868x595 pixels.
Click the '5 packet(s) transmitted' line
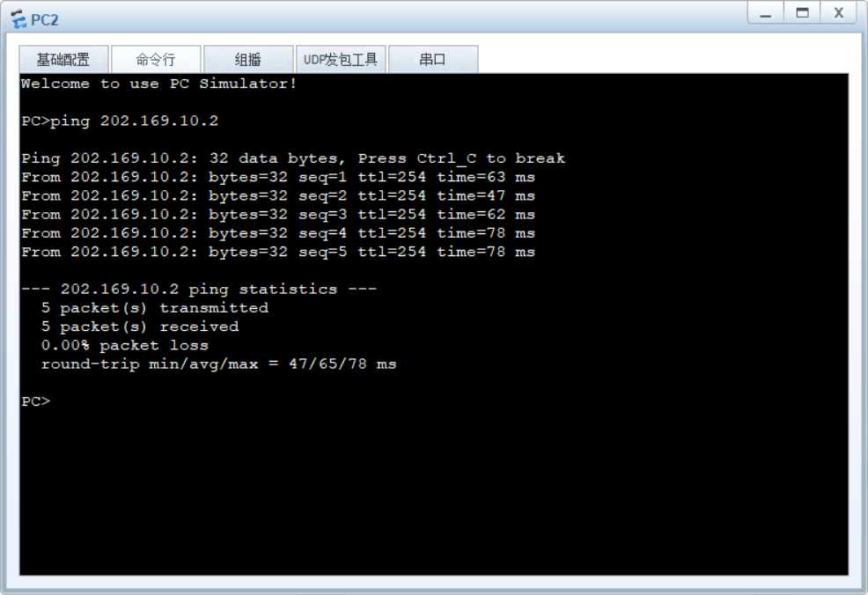(154, 308)
